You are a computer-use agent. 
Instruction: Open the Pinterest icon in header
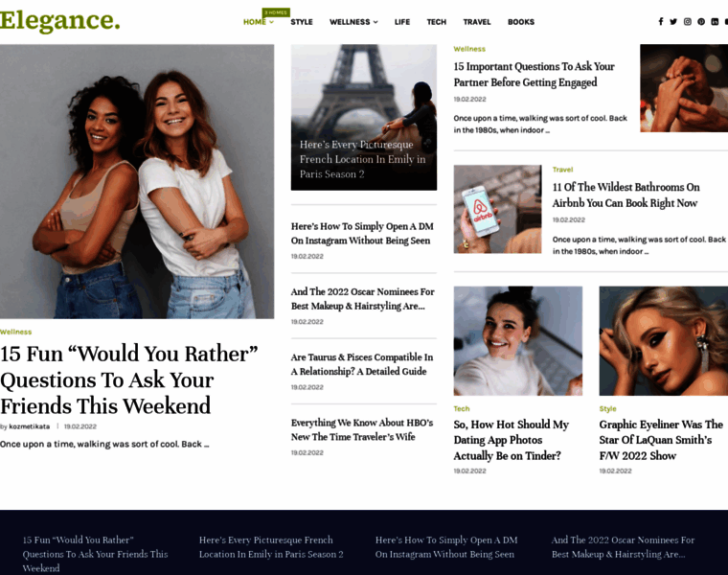click(x=701, y=21)
